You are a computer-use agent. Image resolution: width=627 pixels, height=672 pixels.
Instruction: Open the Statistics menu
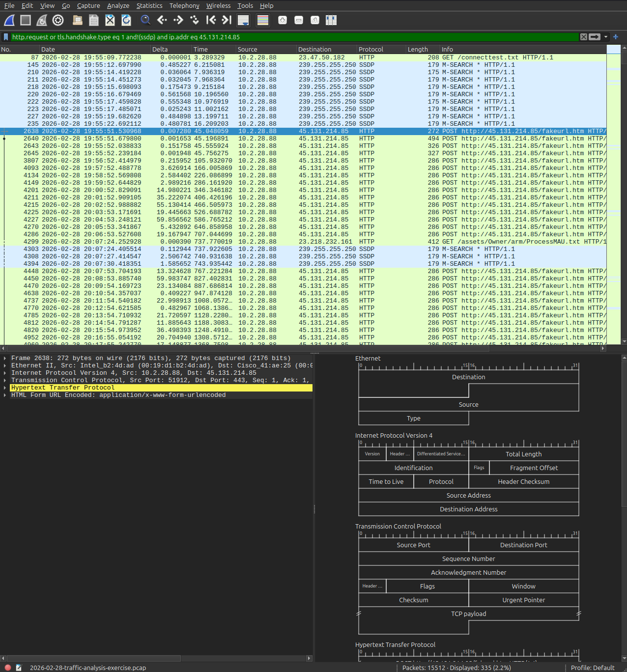(149, 5)
